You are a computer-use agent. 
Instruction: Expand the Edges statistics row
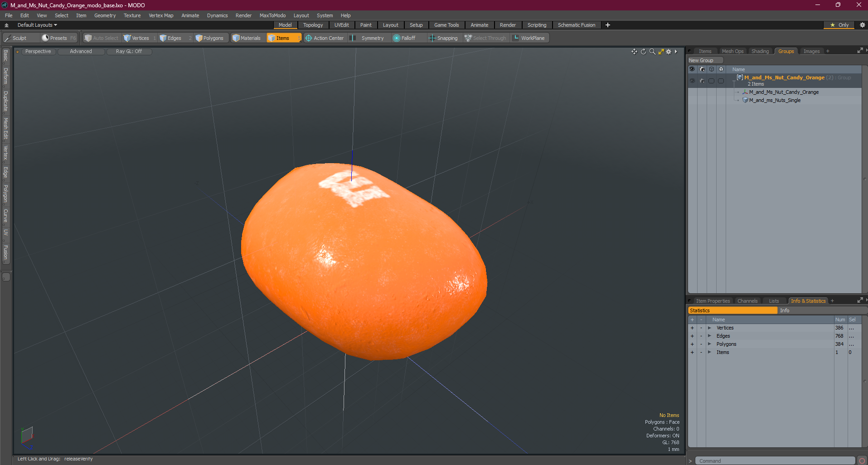pyautogui.click(x=709, y=336)
